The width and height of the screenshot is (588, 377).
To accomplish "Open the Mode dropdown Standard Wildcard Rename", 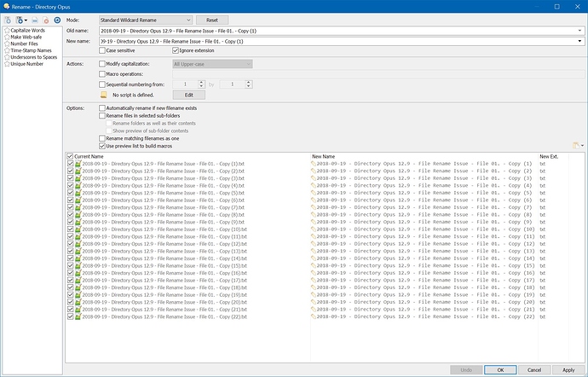I will pos(146,20).
